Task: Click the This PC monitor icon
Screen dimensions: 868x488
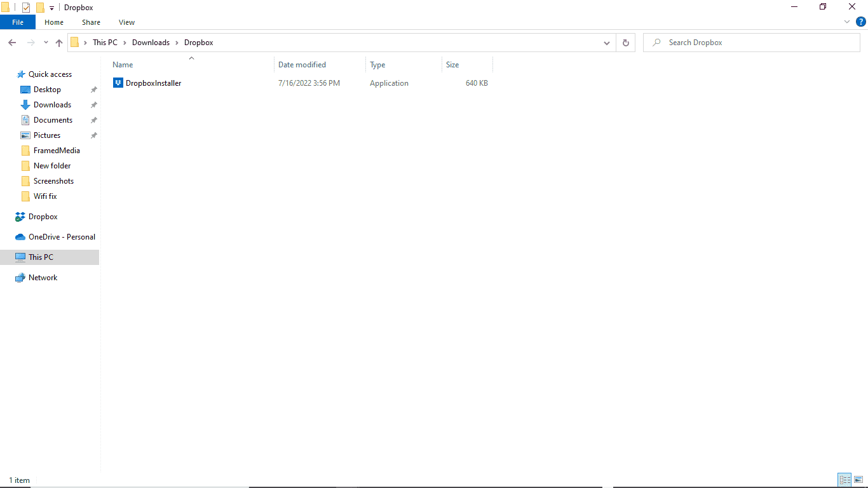Action: pyautogui.click(x=20, y=257)
